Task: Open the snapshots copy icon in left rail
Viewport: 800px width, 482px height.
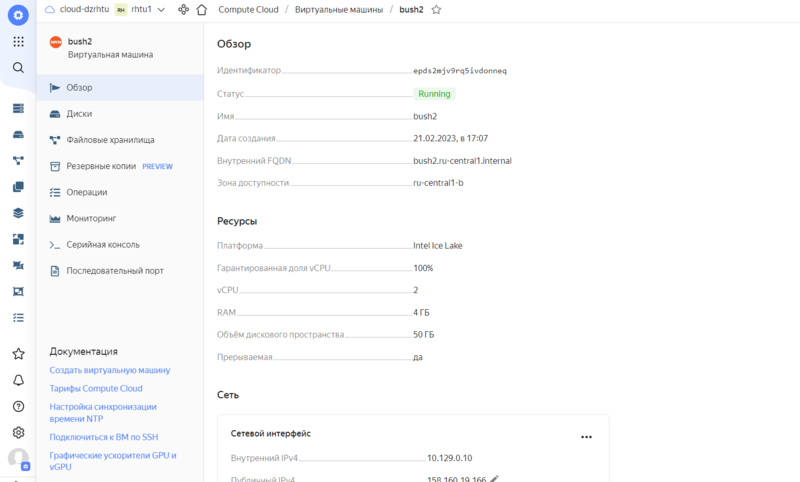Action: point(18,187)
